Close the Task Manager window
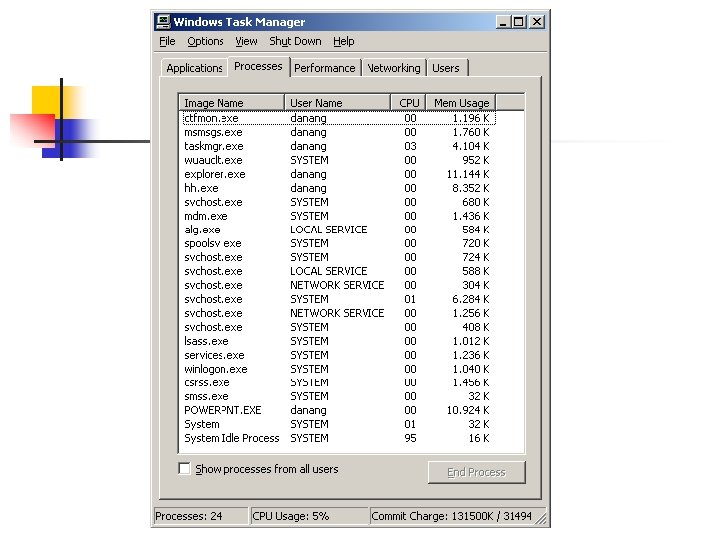The width and height of the screenshot is (720, 540). point(537,22)
